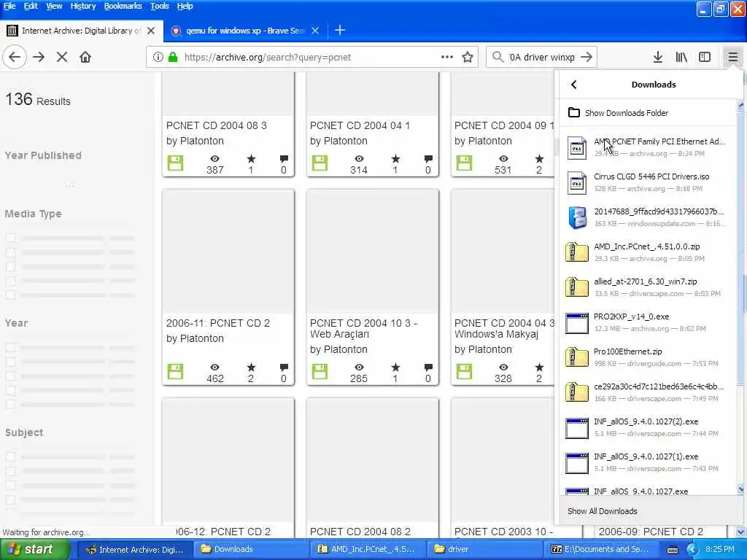Click the Media Type filter heading
Viewport: 747px width, 560px height.
[x=34, y=214]
